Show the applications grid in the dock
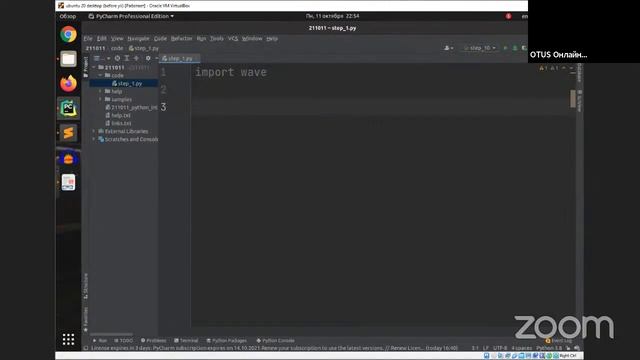Viewport: 640px width, 360px height. [68, 339]
